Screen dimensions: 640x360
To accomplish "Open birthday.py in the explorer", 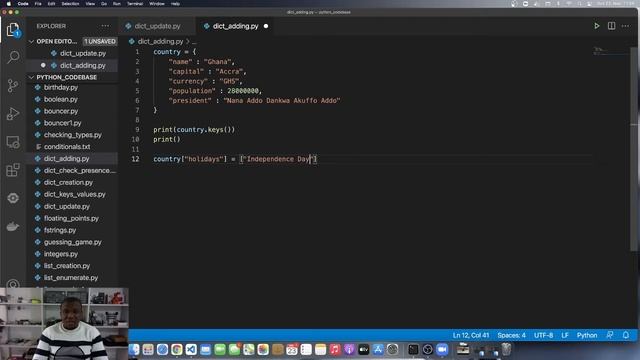I will point(61,87).
